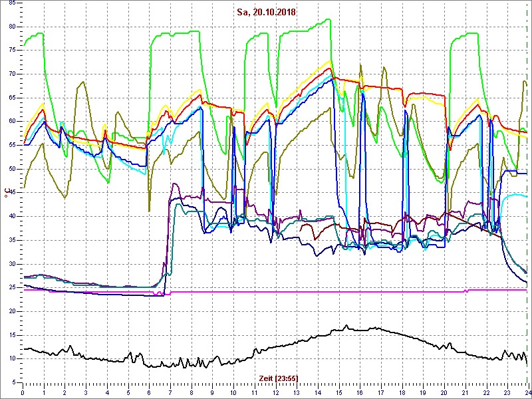Click temperature axis label 15
Screen dimensions: 532x399
(11, 335)
